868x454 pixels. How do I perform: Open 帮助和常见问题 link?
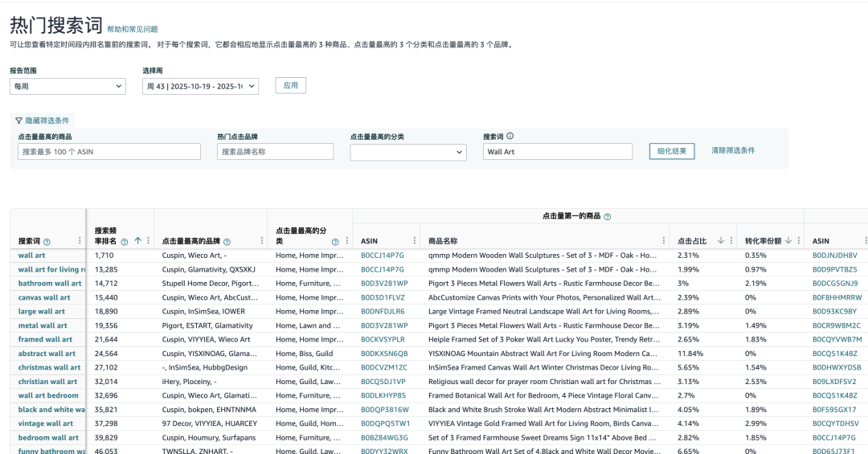coord(133,30)
